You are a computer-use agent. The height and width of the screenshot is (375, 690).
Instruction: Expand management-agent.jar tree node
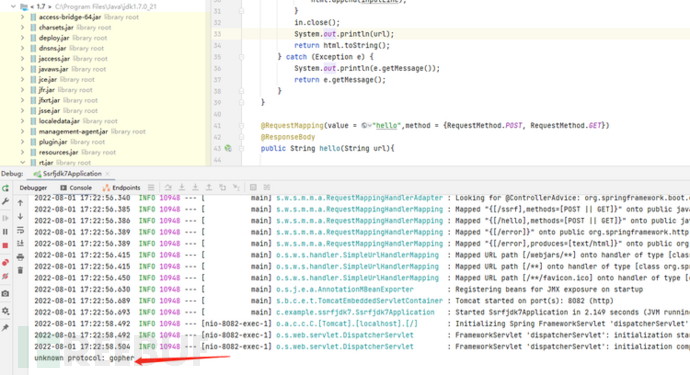coord(22,132)
